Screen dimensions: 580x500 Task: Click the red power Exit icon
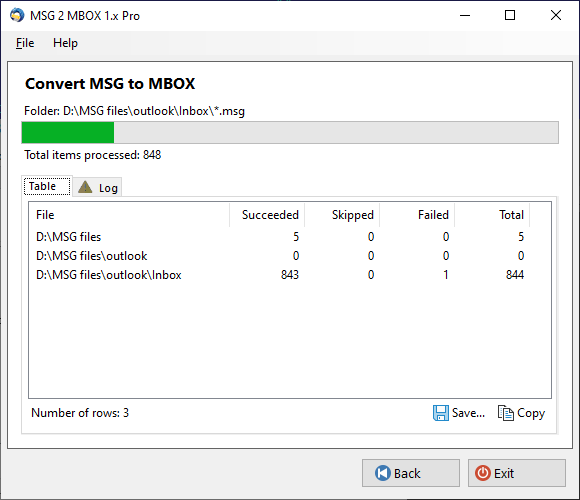point(483,473)
